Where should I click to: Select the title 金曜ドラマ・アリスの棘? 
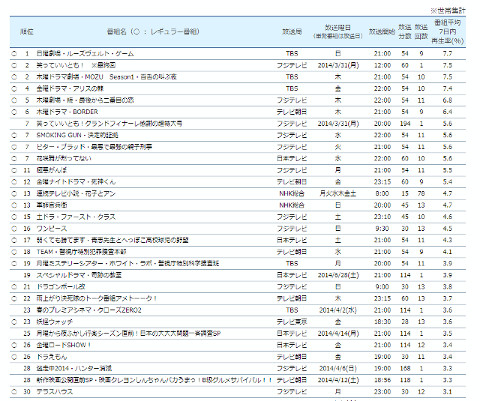(x=70, y=89)
